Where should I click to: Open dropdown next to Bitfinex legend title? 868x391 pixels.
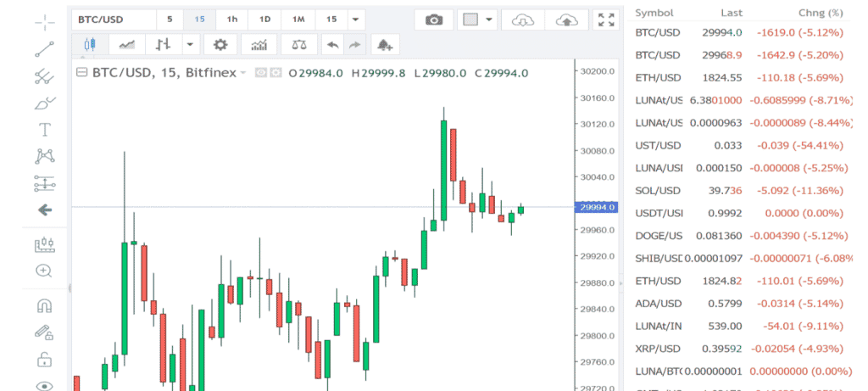pos(243,73)
